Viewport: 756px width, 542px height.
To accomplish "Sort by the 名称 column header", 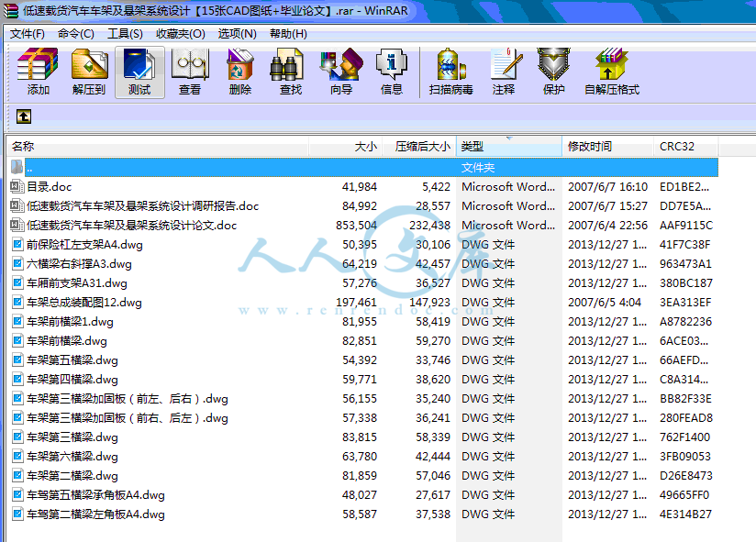I will [157, 146].
